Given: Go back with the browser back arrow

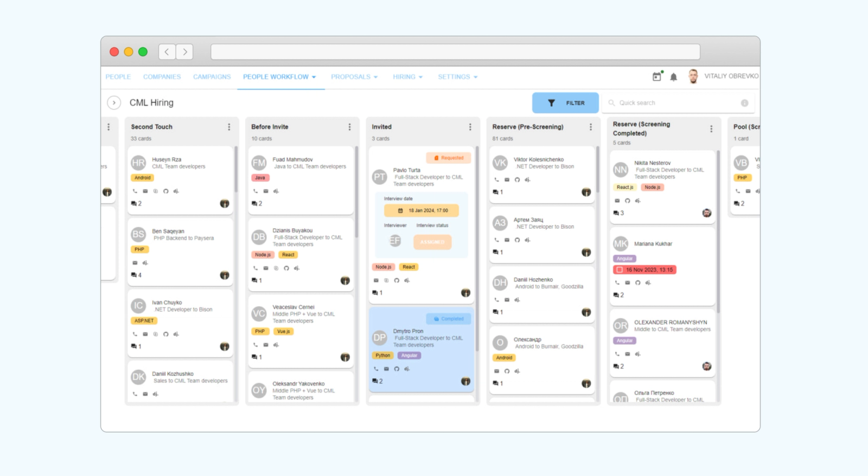Looking at the screenshot, I should point(167,52).
